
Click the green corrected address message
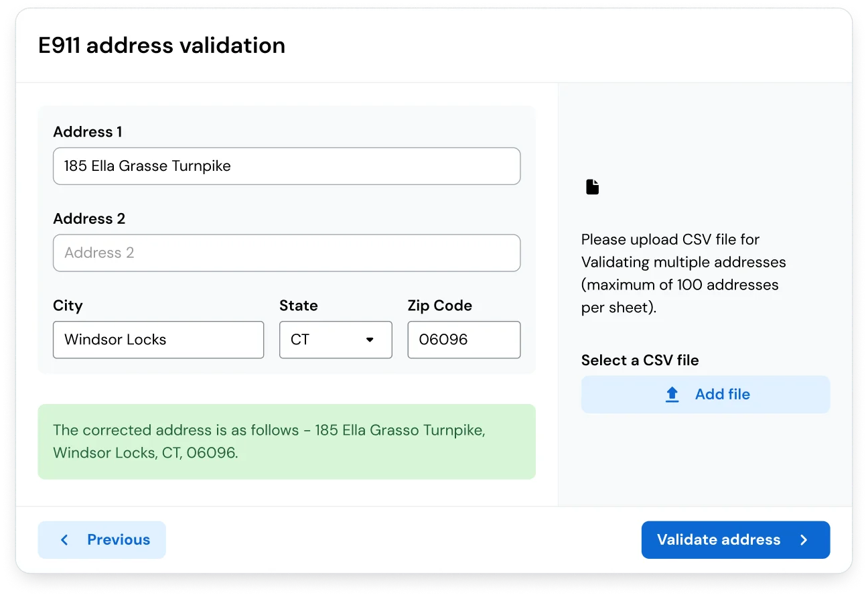pos(287,441)
